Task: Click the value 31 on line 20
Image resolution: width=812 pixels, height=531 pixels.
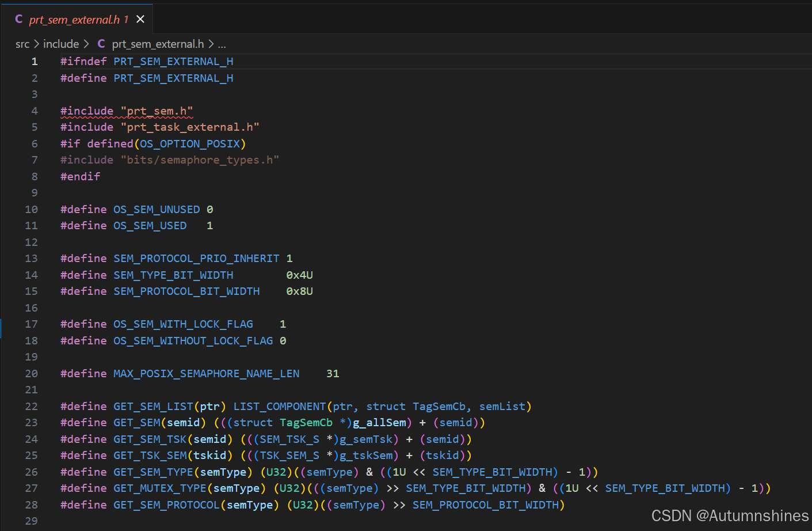Action: (333, 374)
